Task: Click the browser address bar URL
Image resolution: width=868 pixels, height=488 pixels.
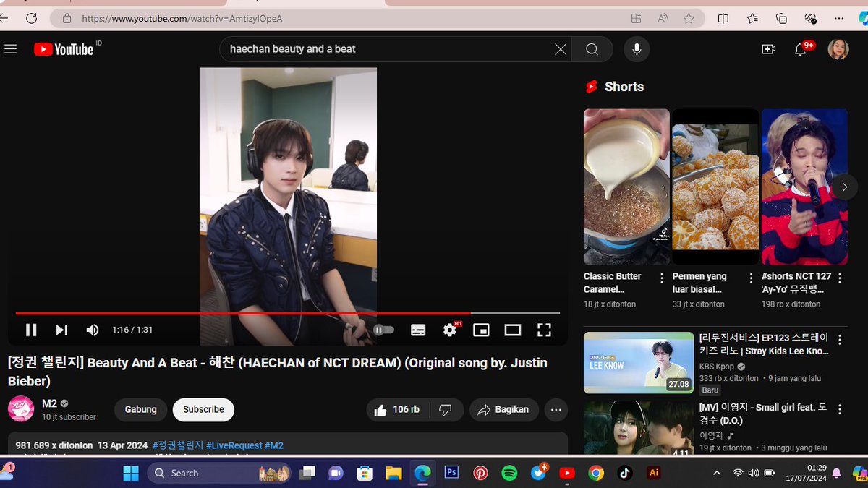Action: [182, 19]
